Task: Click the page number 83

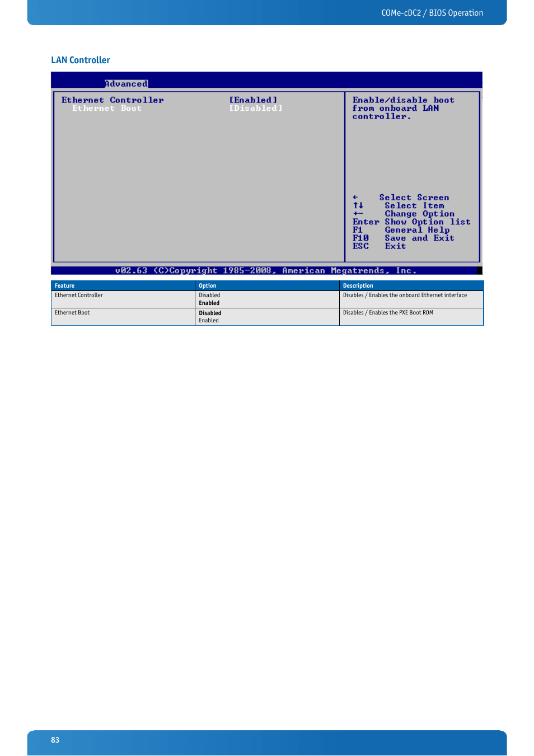Action: click(x=55, y=740)
